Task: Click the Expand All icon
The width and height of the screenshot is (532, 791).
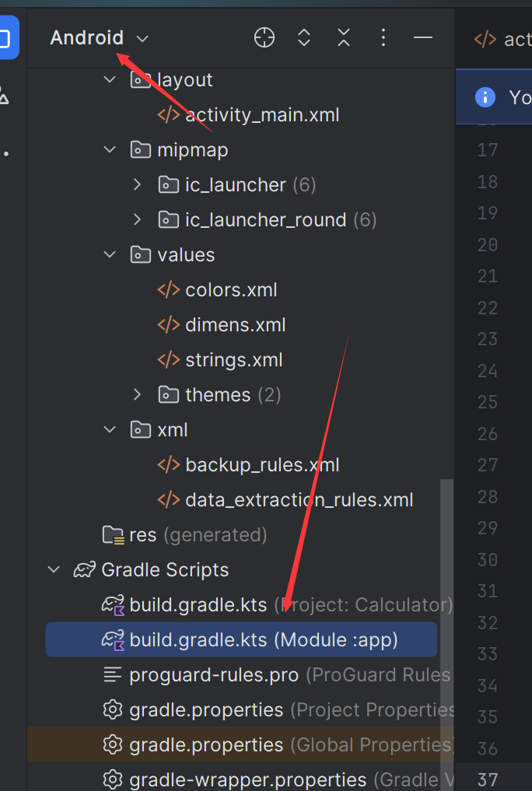Action: [304, 38]
